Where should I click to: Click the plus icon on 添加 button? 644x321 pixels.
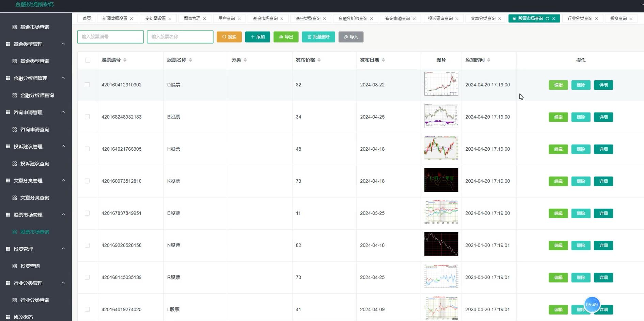[252, 37]
